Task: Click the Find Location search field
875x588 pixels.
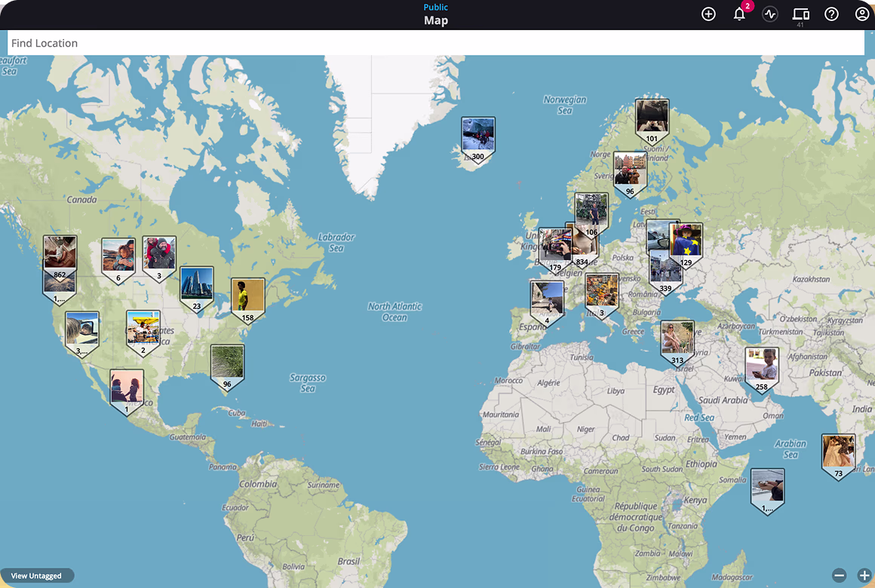Action: click(435, 43)
